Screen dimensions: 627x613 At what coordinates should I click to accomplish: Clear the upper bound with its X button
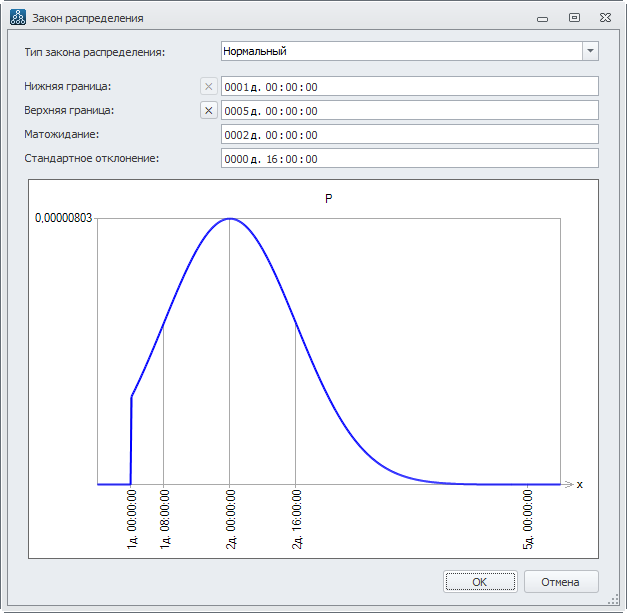click(208, 111)
